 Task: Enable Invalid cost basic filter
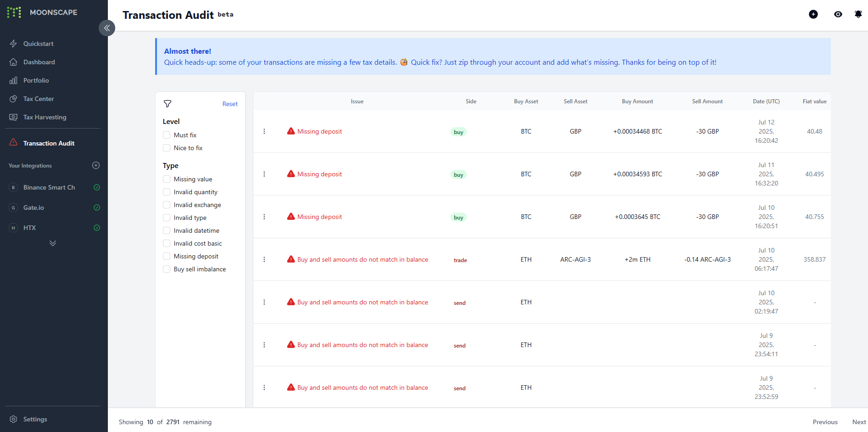167,243
